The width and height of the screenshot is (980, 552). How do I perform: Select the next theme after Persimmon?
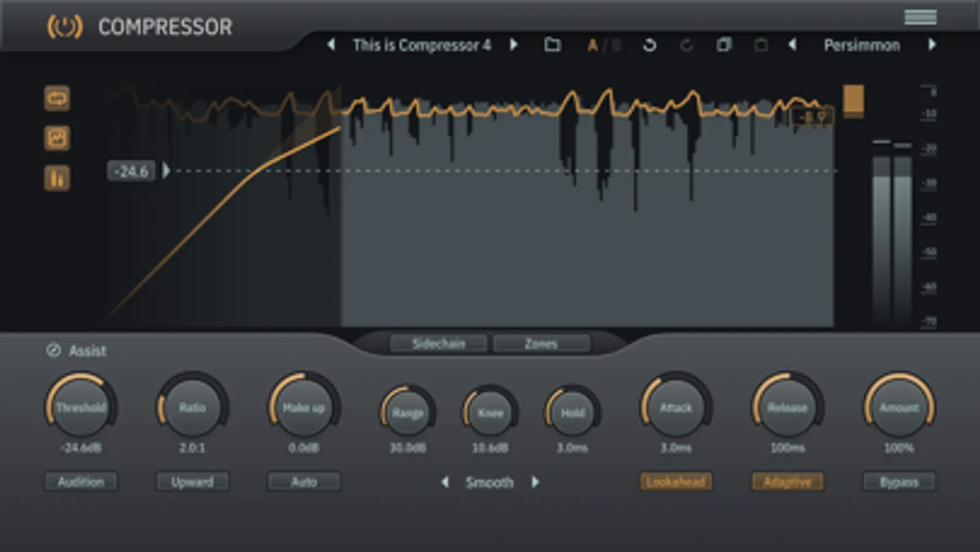[x=932, y=45]
